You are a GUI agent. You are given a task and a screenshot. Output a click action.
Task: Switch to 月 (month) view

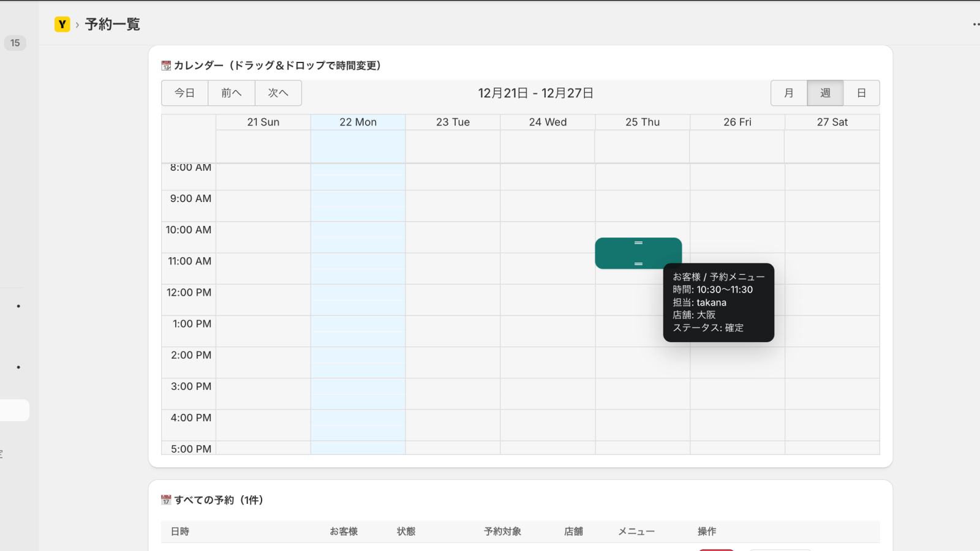coord(788,93)
